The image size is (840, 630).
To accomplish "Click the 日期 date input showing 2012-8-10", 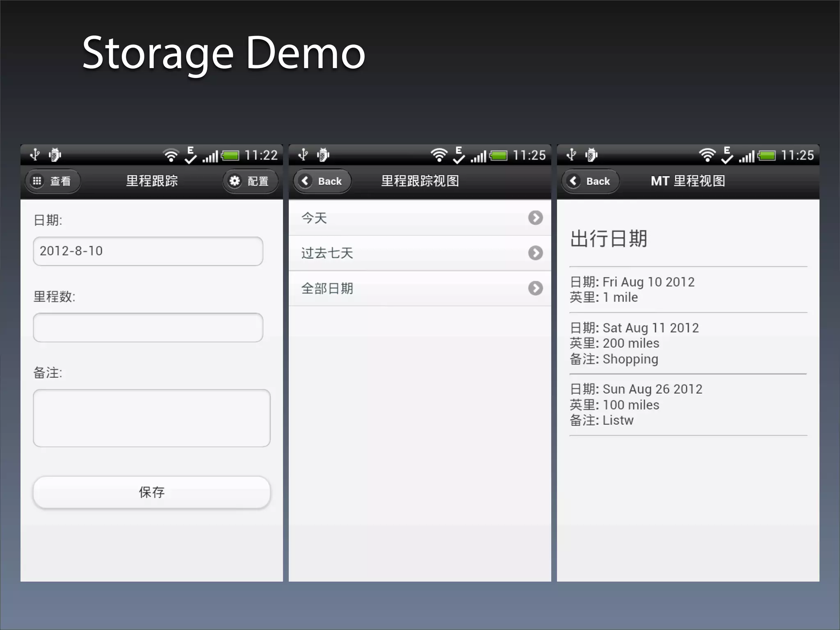I will coord(148,251).
